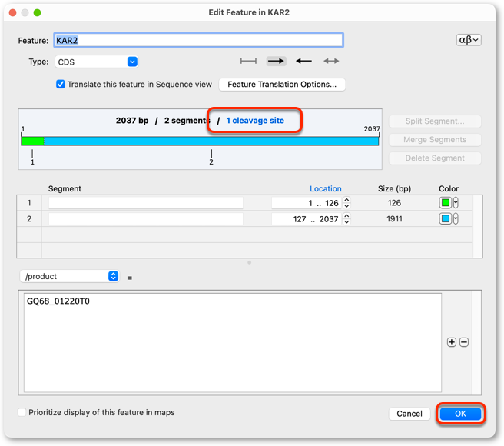
Task: Enable Prioritize display of this feature in maps
Action: [22, 412]
